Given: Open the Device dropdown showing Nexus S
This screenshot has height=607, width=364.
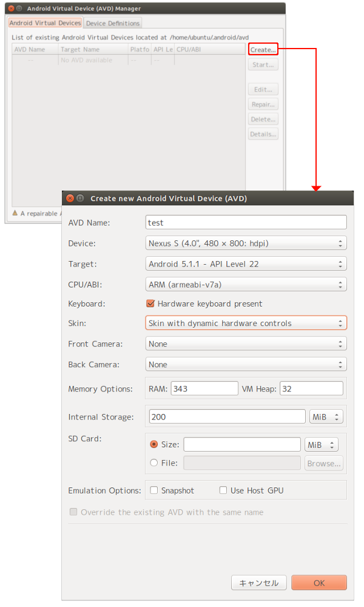Looking at the screenshot, I should pyautogui.click(x=246, y=243).
